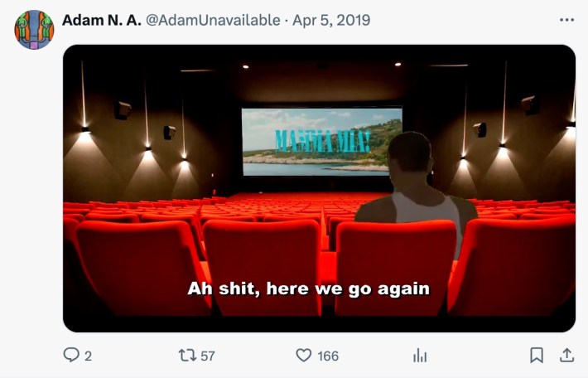Click the Mamma Mia! movie screen in image

coord(322,142)
